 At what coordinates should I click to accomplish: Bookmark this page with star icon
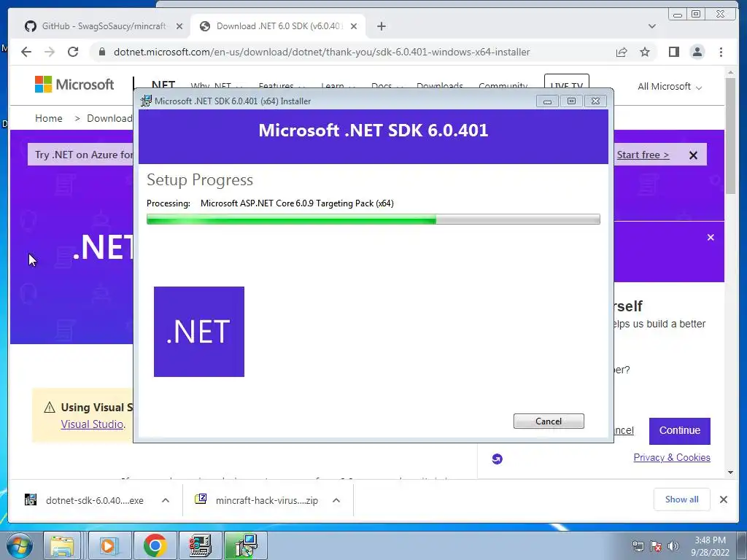645,52
